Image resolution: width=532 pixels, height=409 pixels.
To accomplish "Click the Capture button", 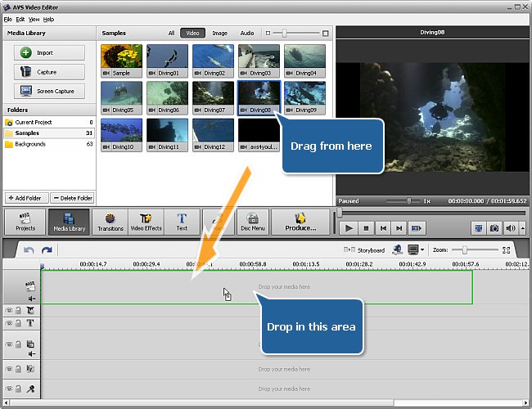I will tap(49, 72).
